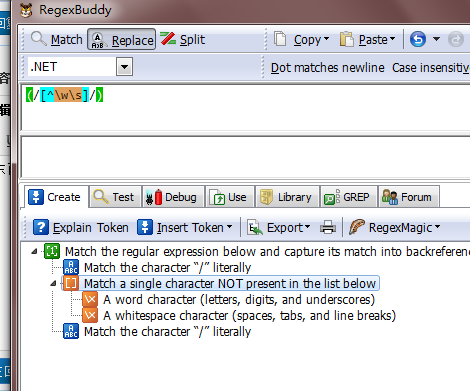This screenshot has height=391, width=470.
Task: Click the Paste clipboard icon
Action: 347,39
